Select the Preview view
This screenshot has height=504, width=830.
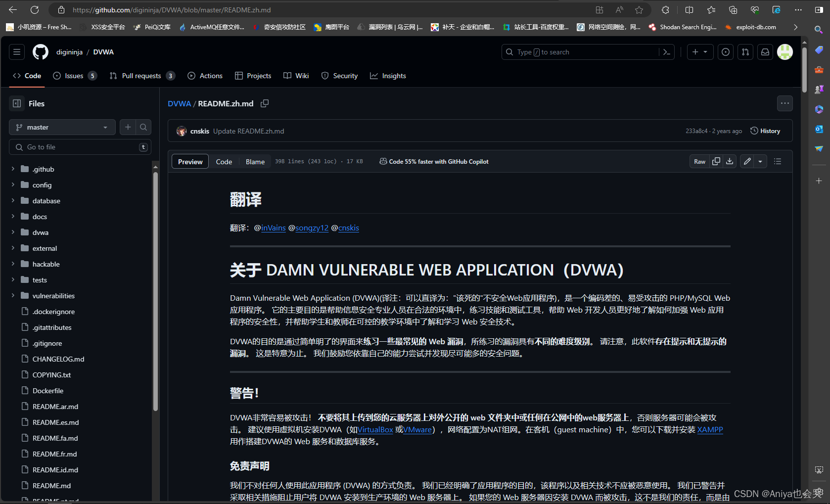190,162
